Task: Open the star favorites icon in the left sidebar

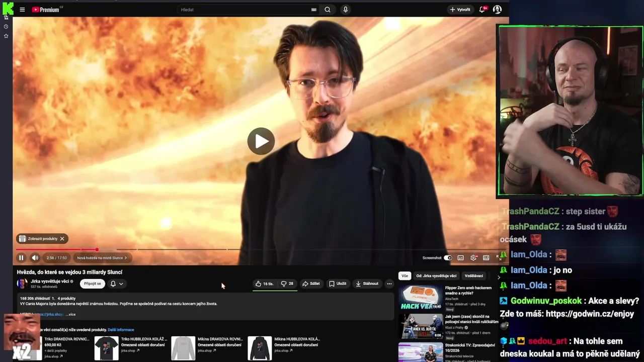Action: (x=6, y=36)
